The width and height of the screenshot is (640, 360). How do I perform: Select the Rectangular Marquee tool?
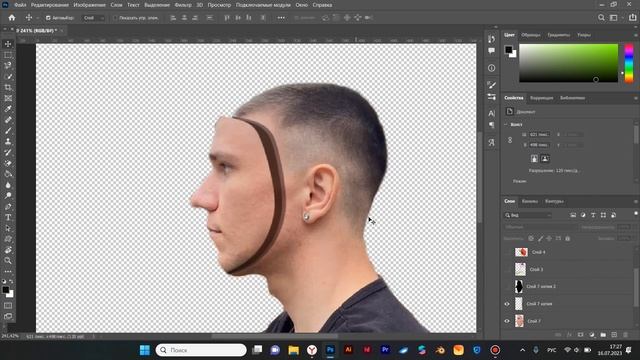click(x=8, y=55)
